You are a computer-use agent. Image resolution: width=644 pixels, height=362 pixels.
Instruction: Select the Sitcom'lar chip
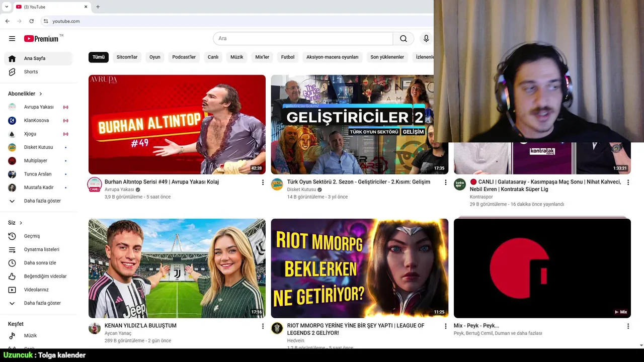[127, 57]
